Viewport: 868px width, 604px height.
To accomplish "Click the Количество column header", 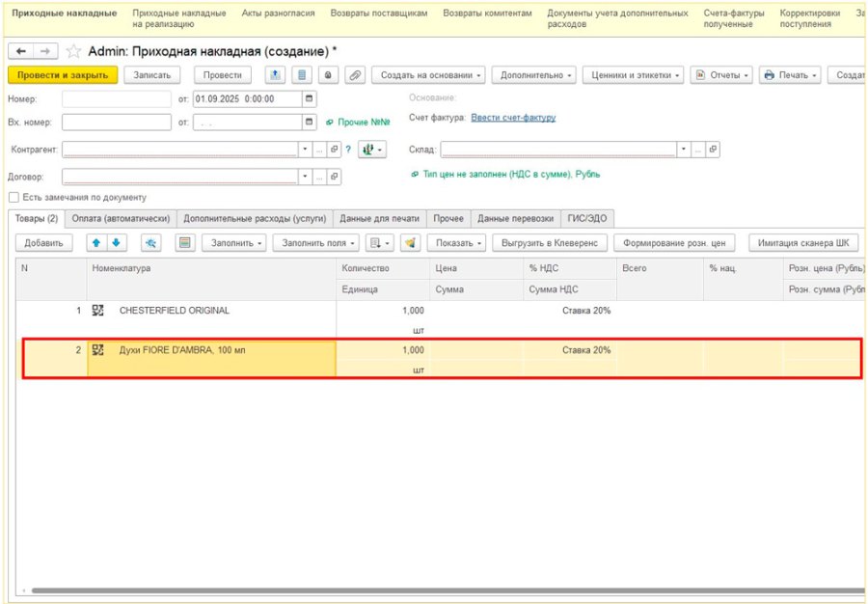I will (x=383, y=268).
